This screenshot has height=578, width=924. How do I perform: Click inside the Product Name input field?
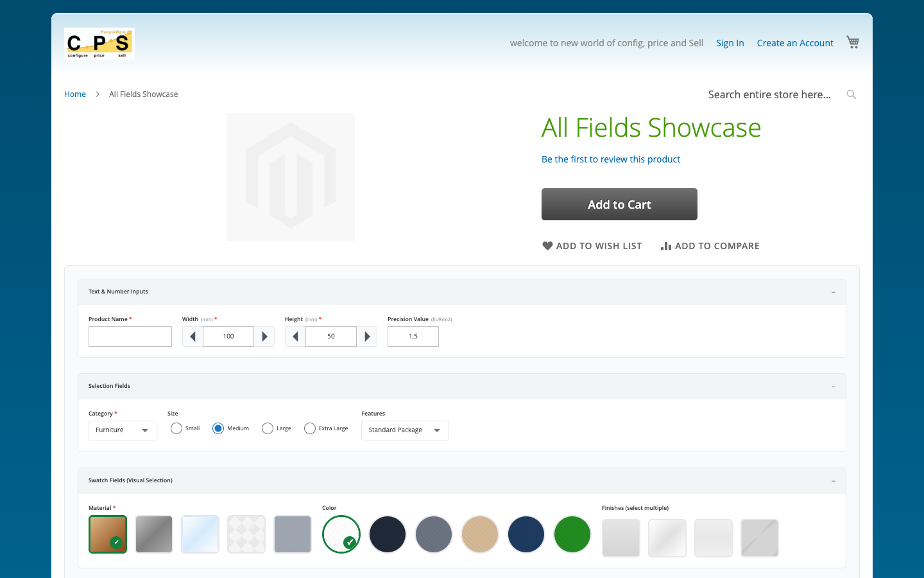(130, 336)
